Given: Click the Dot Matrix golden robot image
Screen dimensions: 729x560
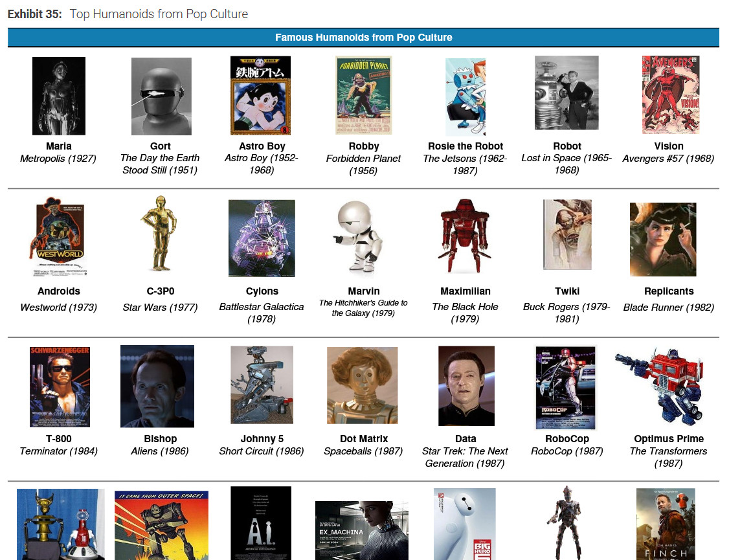Looking at the screenshot, I should pyautogui.click(x=362, y=385).
